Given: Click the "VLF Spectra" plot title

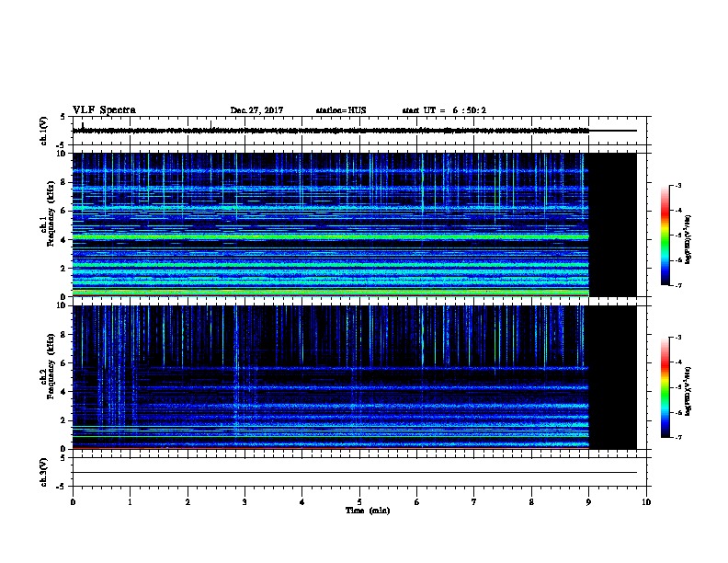Looking at the screenshot, I should pos(104,110).
